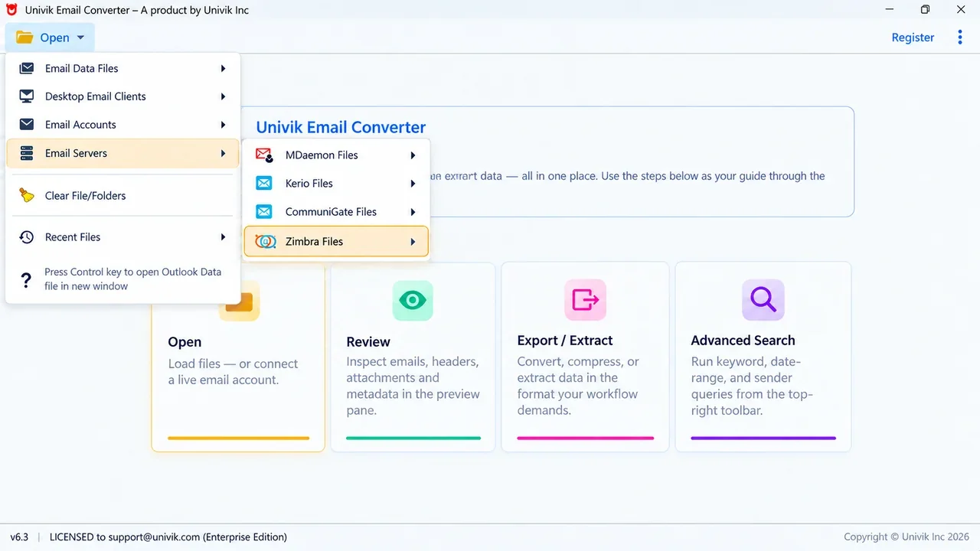This screenshot has width=980, height=551.
Task: Open the three-dot more options menu
Action: tap(960, 37)
